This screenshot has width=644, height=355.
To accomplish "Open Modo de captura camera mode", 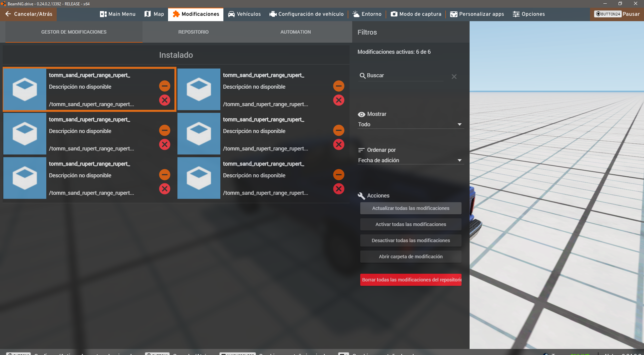I will (x=416, y=14).
